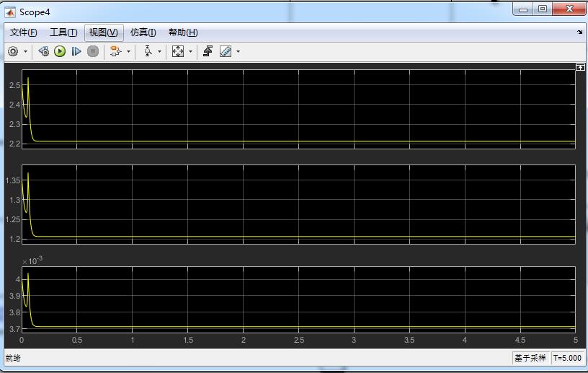Open the cursor measurements tool icon
The height and width of the screenshot is (373, 588).
(x=208, y=51)
